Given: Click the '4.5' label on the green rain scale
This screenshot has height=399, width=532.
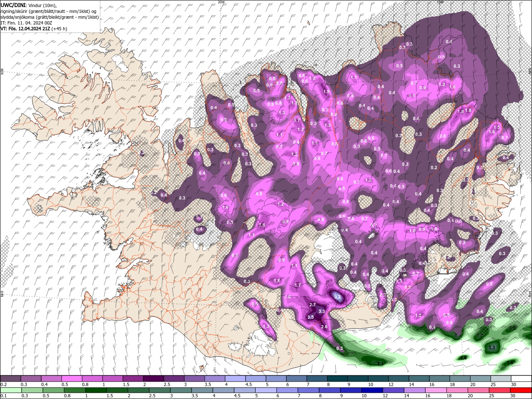Looking at the screenshot, I should pos(238,396).
